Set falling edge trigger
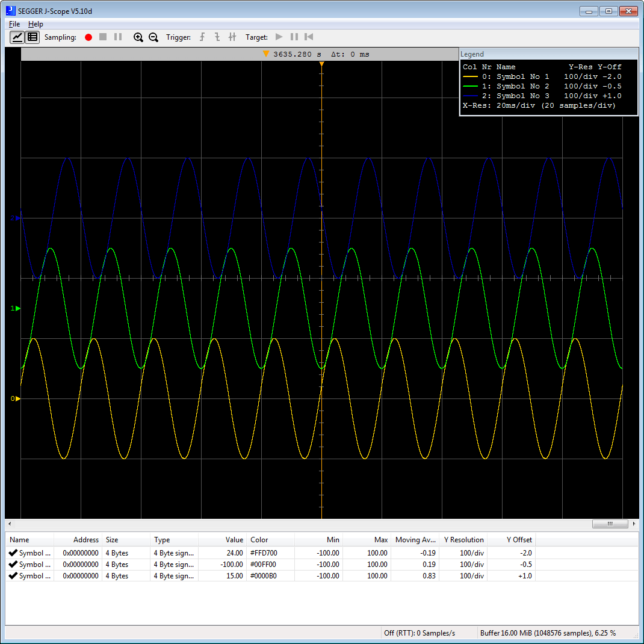644x644 pixels. point(217,37)
